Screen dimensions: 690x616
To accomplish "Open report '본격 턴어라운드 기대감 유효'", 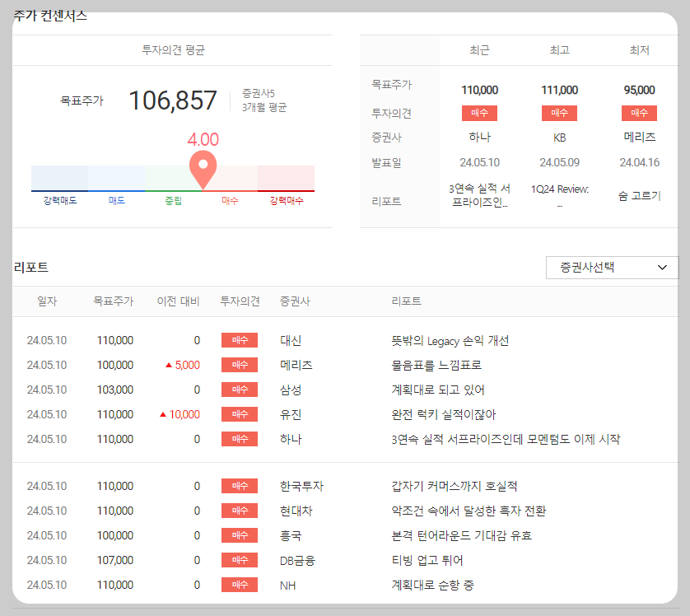I will (x=462, y=535).
